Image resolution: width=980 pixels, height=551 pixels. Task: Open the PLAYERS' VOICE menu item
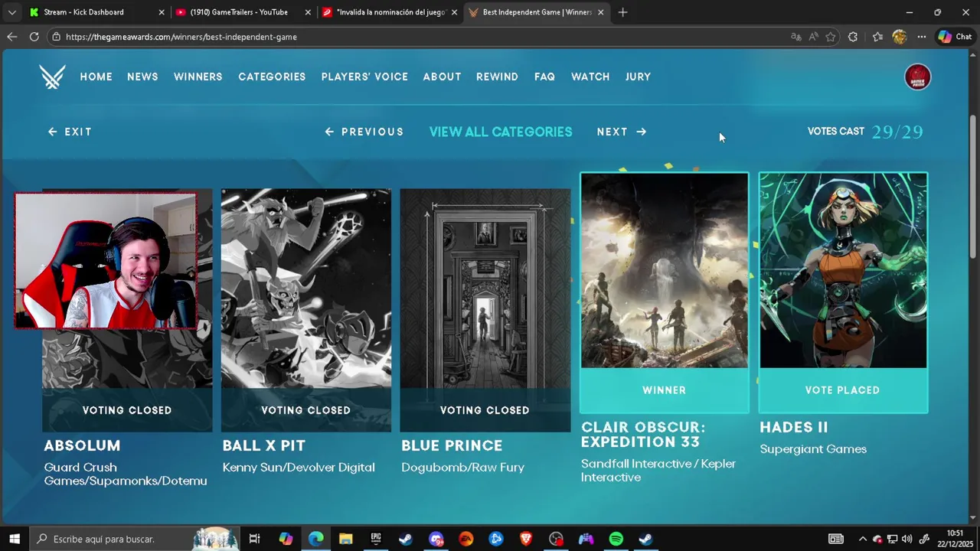click(364, 77)
